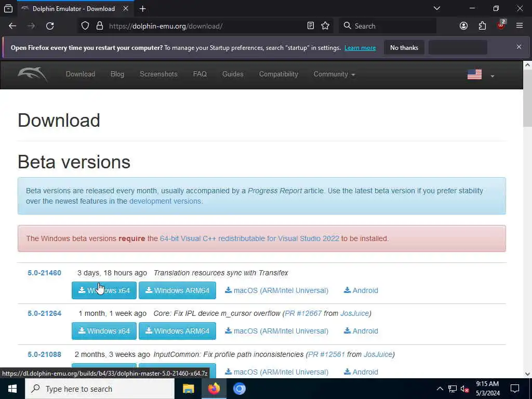
Task: Show hidden system tray icons
Action: (440, 389)
